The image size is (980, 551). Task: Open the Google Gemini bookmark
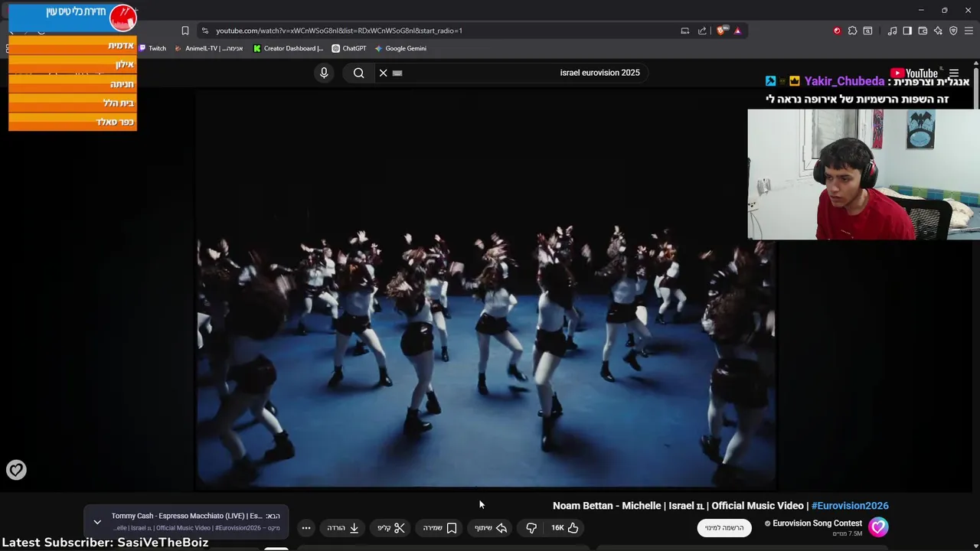coord(400,48)
